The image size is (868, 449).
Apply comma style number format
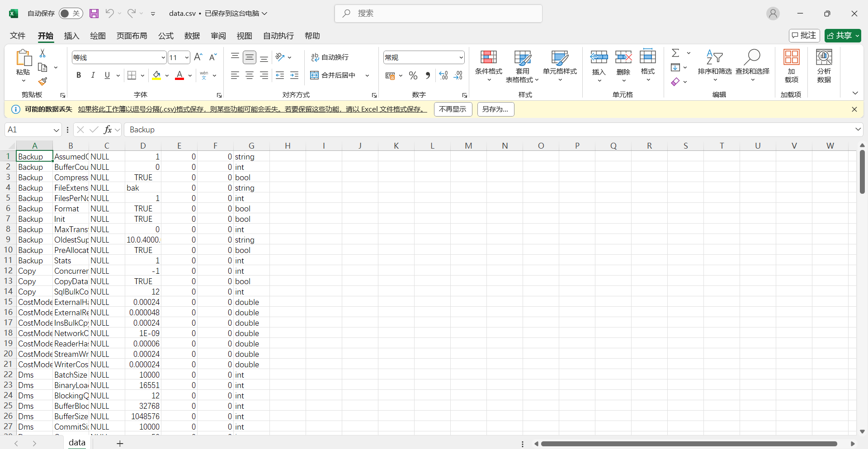pos(428,75)
